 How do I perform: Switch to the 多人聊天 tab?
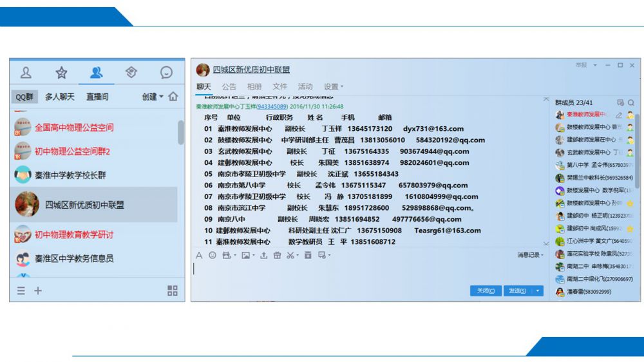coord(60,97)
